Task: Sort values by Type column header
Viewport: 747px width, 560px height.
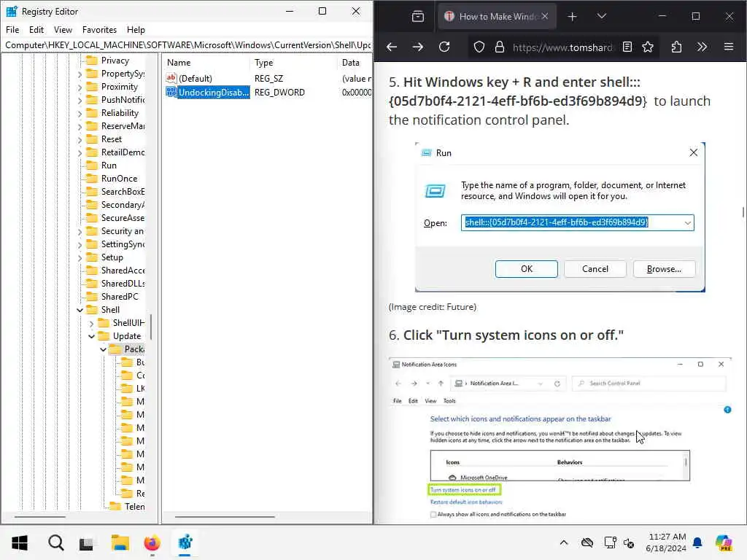Action: [293, 63]
